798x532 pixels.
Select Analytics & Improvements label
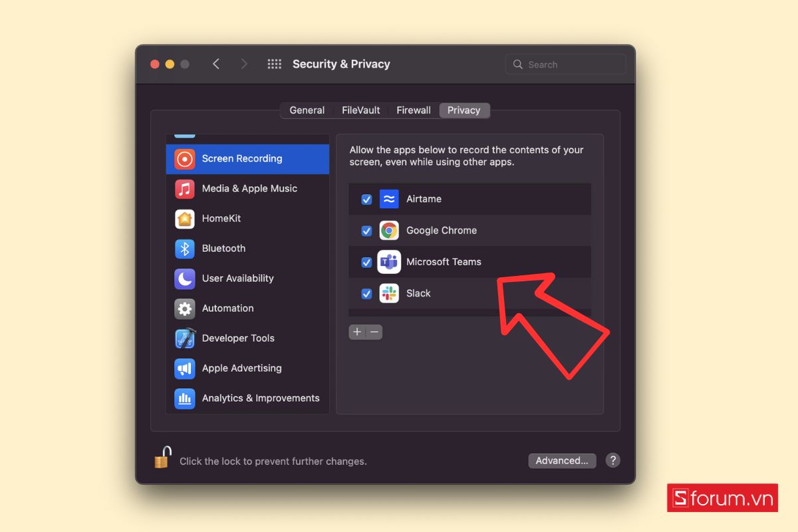[x=261, y=398]
